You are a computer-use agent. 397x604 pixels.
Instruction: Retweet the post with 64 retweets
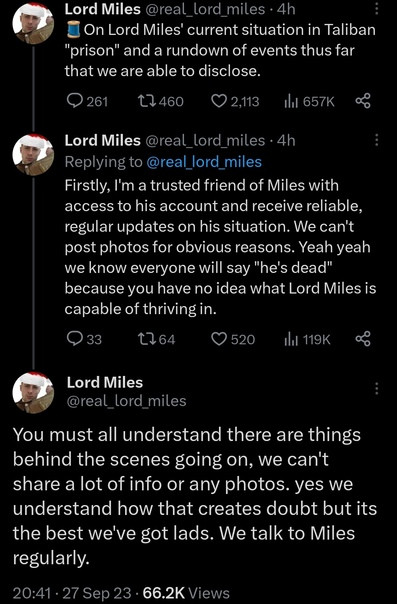click(x=156, y=339)
